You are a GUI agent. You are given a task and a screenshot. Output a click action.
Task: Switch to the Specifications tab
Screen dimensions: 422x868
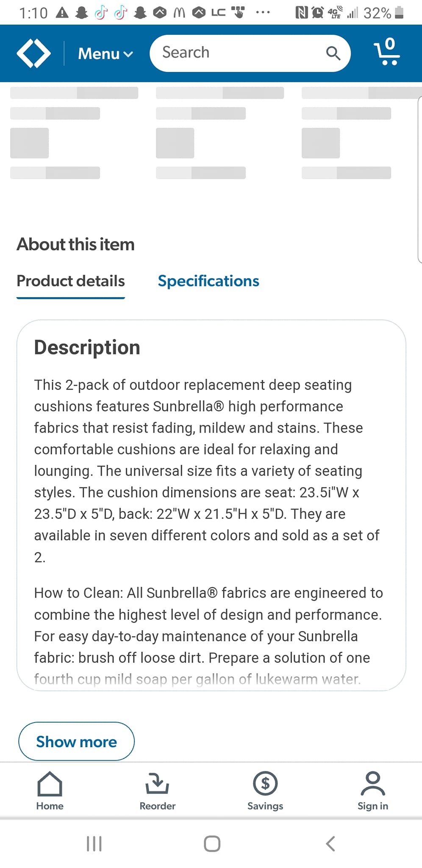208,281
